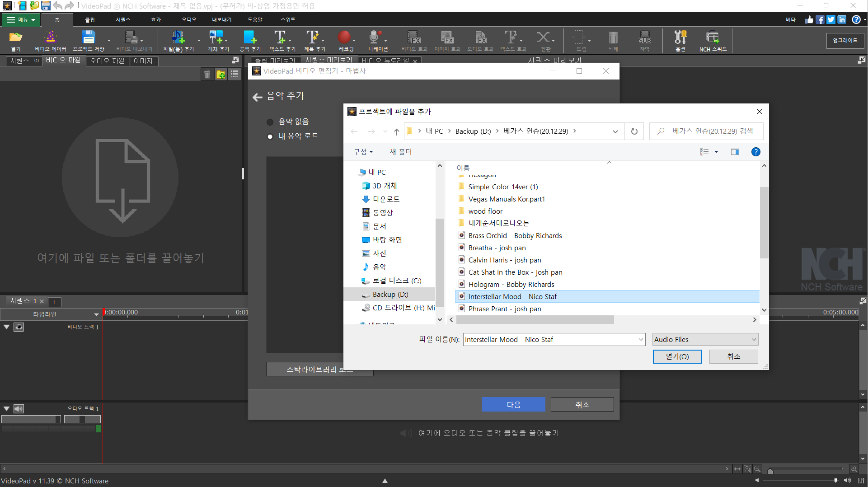This screenshot has width=868, height=487.
Task: Click the 자막 SUB subtitle icon
Action: (645, 37)
